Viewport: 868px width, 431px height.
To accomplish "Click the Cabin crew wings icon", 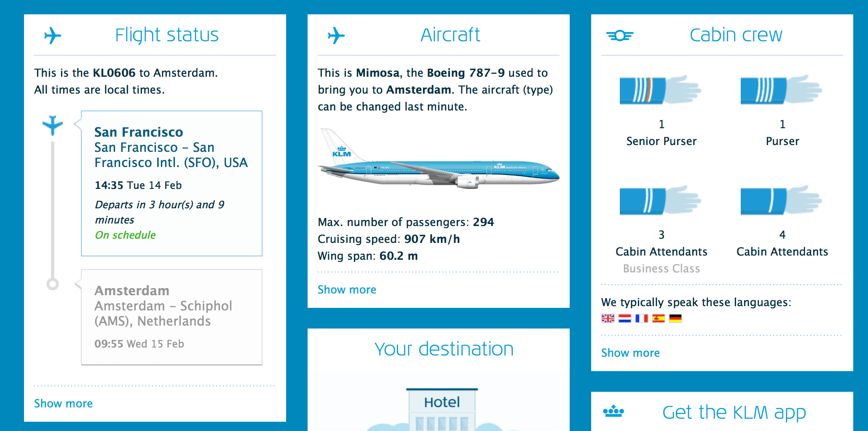I will pyautogui.click(x=619, y=35).
